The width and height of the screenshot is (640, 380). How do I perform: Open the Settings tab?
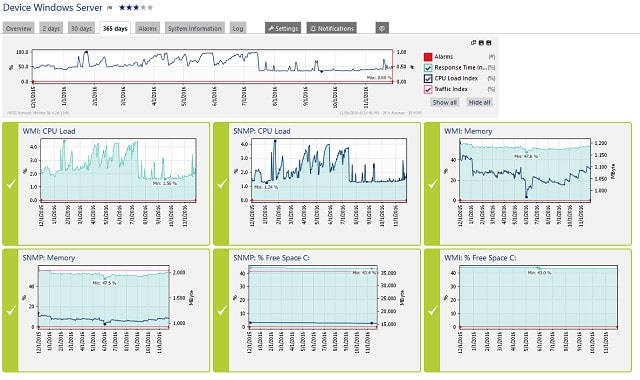point(283,28)
